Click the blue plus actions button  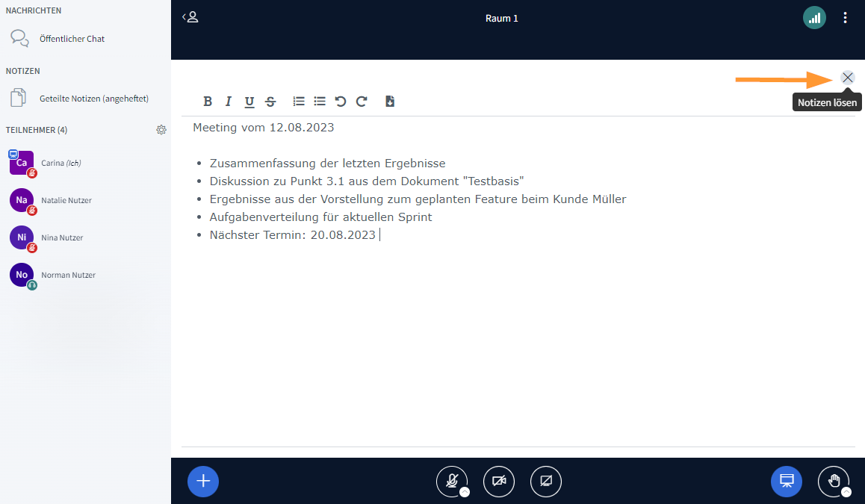203,481
